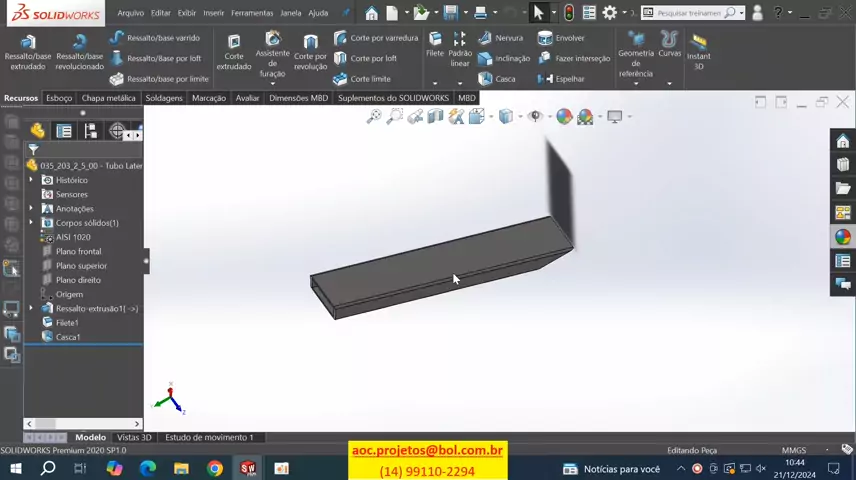Switch to the Chapa metálica tab
Screen dimensions: 856x480
click(x=108, y=98)
